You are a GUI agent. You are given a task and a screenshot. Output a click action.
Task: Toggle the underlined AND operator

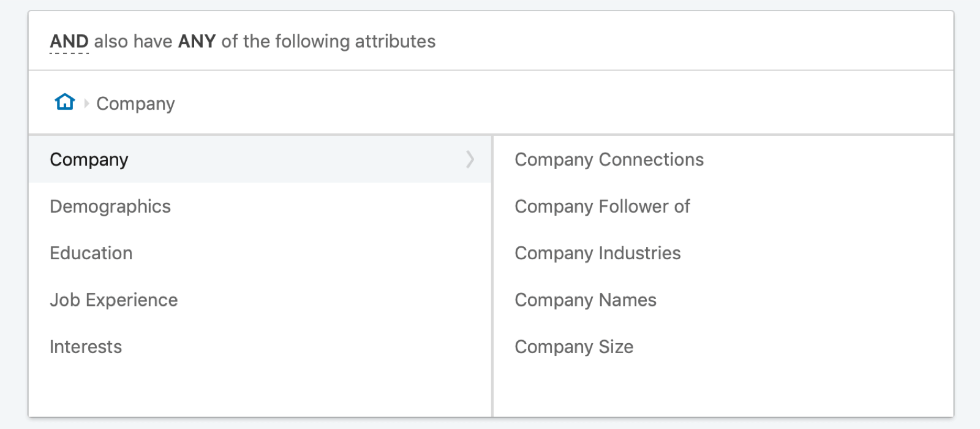pos(69,42)
